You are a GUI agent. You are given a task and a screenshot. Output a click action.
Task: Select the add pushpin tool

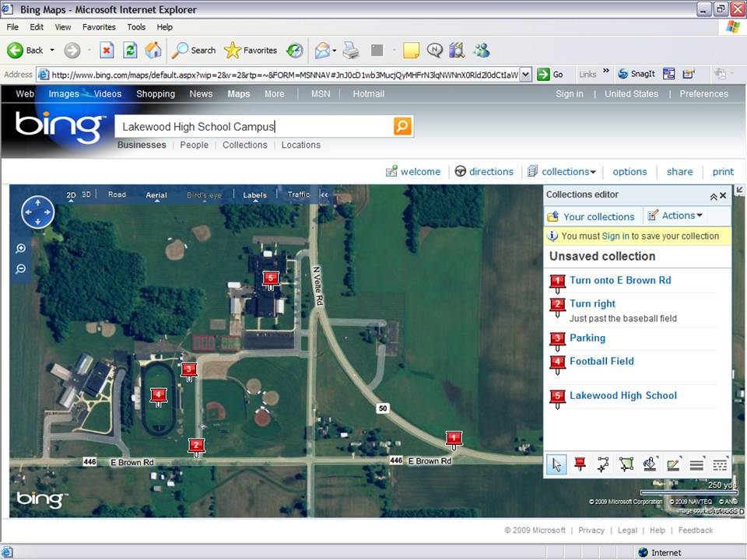580,464
